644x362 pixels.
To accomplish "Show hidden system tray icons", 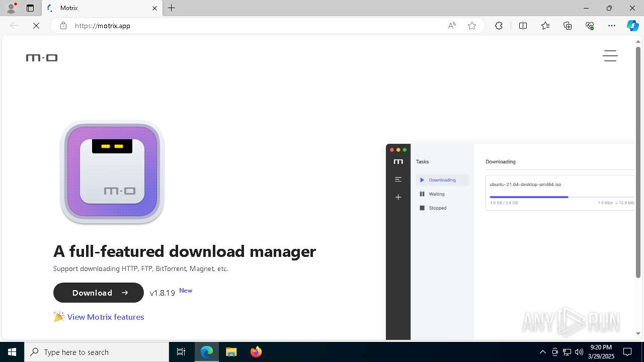I will (x=542, y=352).
